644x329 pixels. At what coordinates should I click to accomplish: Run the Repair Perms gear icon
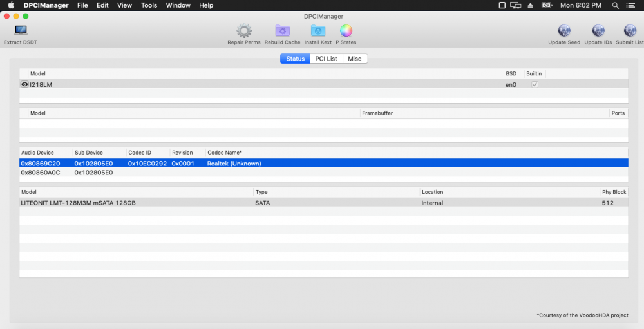tap(243, 31)
